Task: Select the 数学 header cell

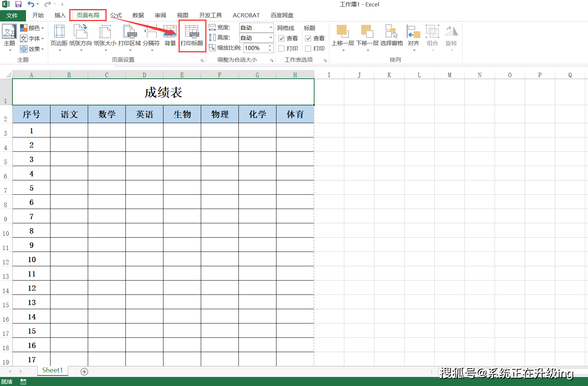Action: (107, 114)
